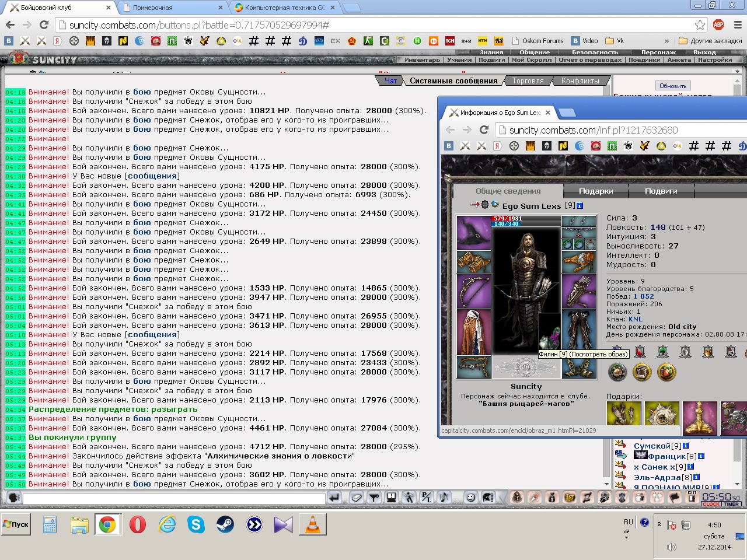Click the 1 052 wins link

(644, 296)
